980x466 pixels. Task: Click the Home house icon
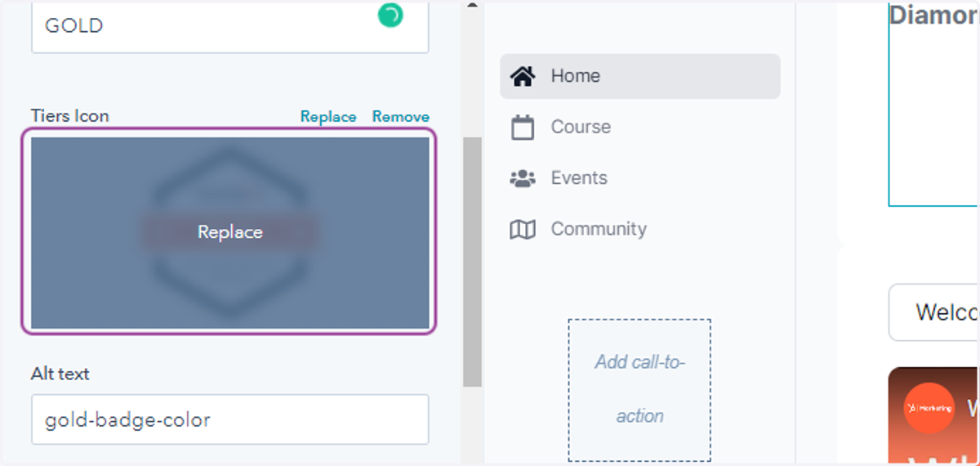click(523, 76)
